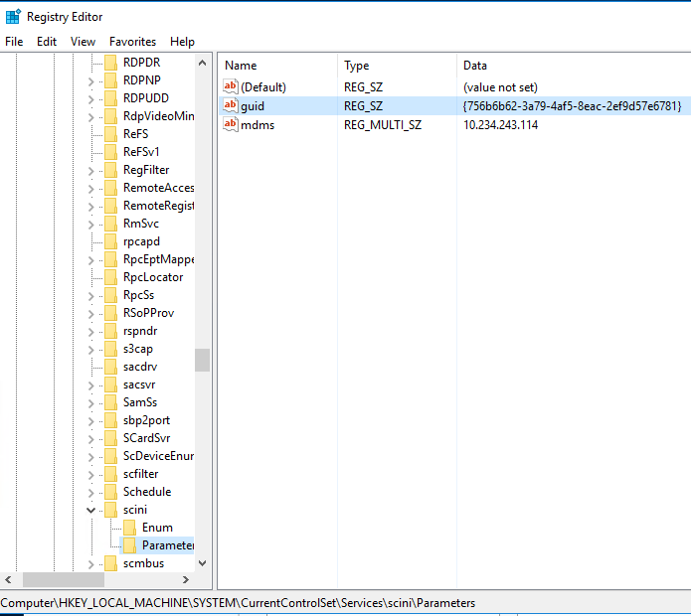Viewport: 691px width, 616px height.
Task: Expand the sacsvr tree node
Action: (x=90, y=385)
